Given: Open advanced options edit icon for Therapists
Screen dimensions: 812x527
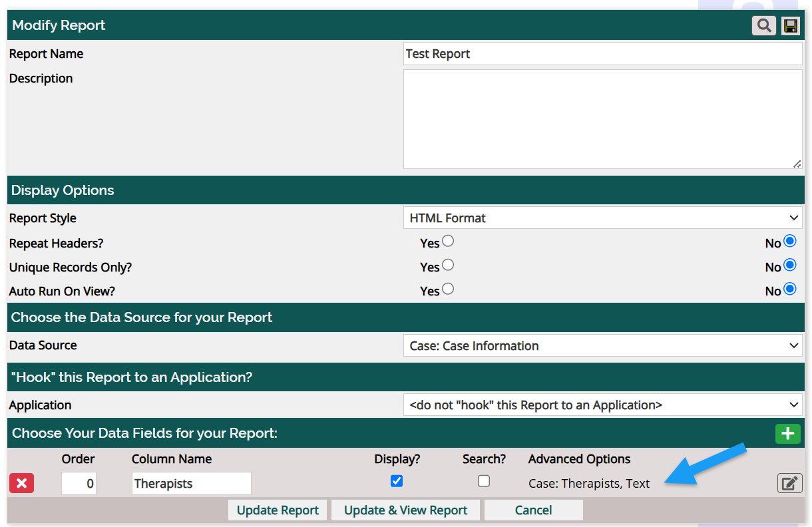Looking at the screenshot, I should pos(789,484).
